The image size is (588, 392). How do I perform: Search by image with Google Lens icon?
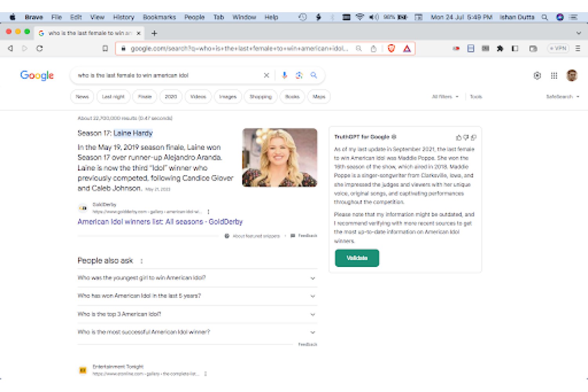click(299, 75)
